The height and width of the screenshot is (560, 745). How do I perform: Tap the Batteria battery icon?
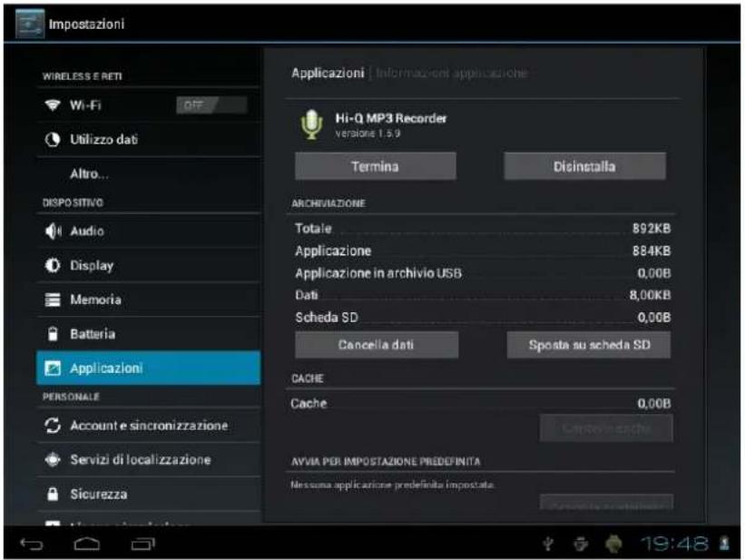(x=53, y=334)
